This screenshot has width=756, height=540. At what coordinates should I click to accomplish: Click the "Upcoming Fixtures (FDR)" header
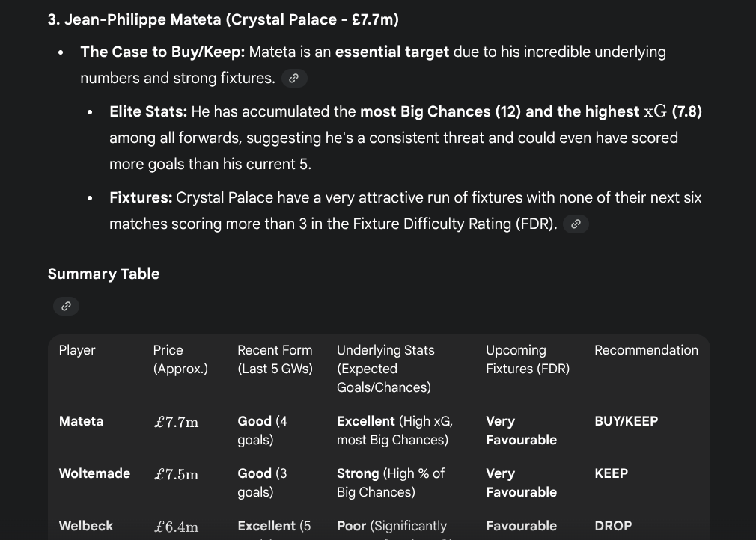527,359
